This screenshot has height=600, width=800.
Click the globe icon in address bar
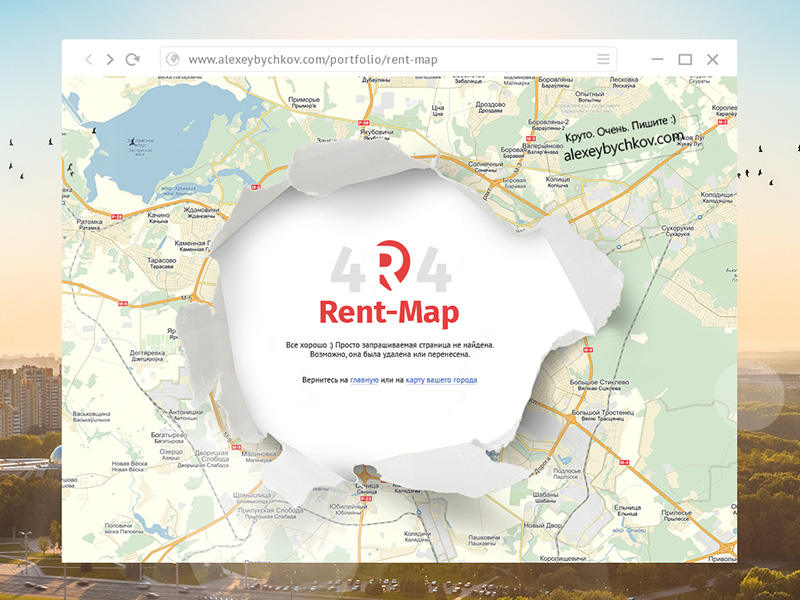click(173, 59)
